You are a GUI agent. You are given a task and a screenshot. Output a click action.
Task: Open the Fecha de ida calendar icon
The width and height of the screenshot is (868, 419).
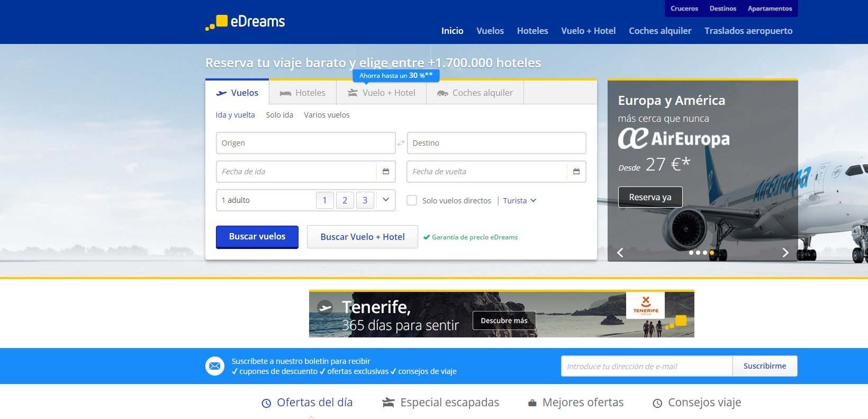click(386, 172)
